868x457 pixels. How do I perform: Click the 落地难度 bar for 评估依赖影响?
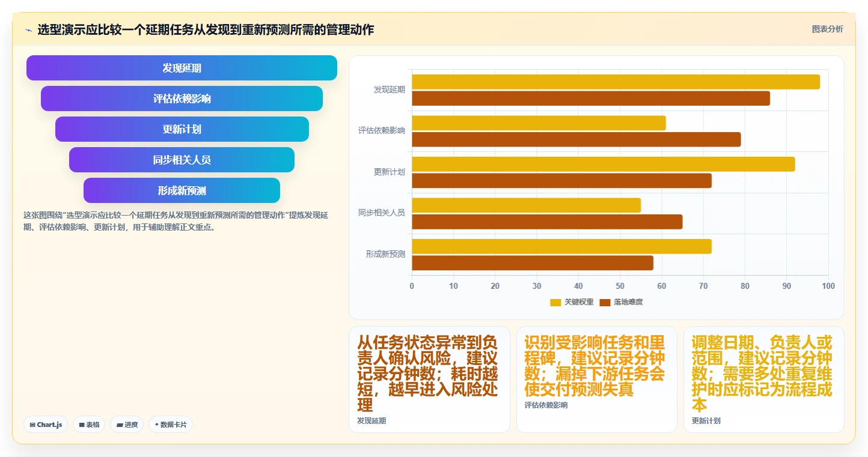pyautogui.click(x=576, y=139)
